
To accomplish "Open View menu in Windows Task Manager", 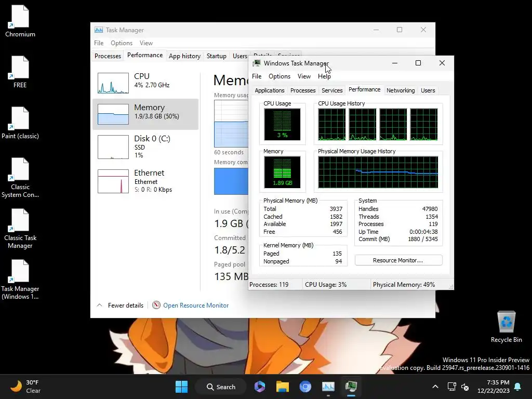I will [x=304, y=76].
